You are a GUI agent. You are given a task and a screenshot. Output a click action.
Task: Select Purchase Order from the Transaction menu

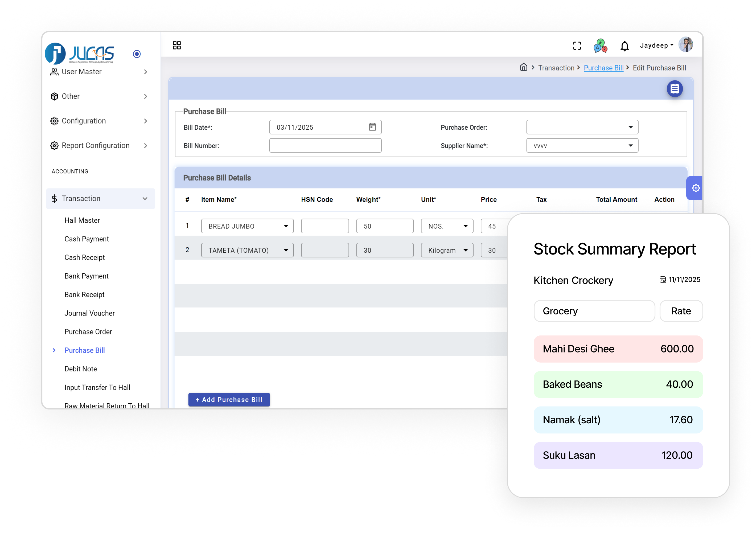click(88, 332)
